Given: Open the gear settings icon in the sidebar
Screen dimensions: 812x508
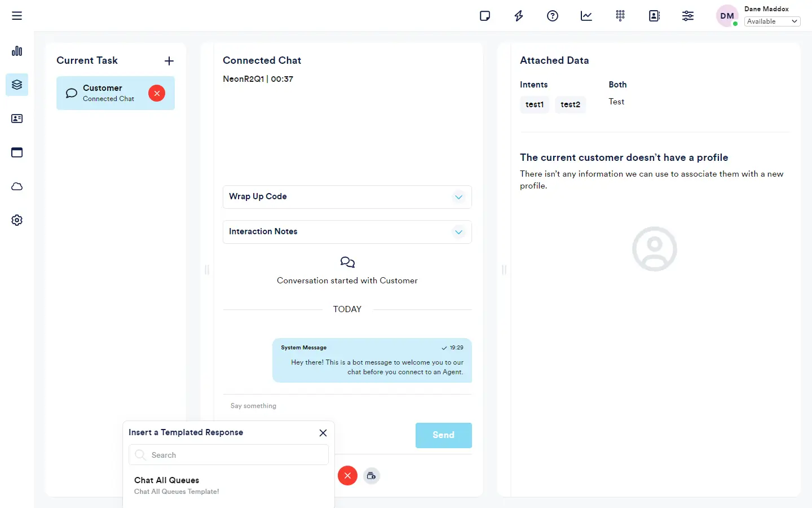Looking at the screenshot, I should (x=17, y=220).
